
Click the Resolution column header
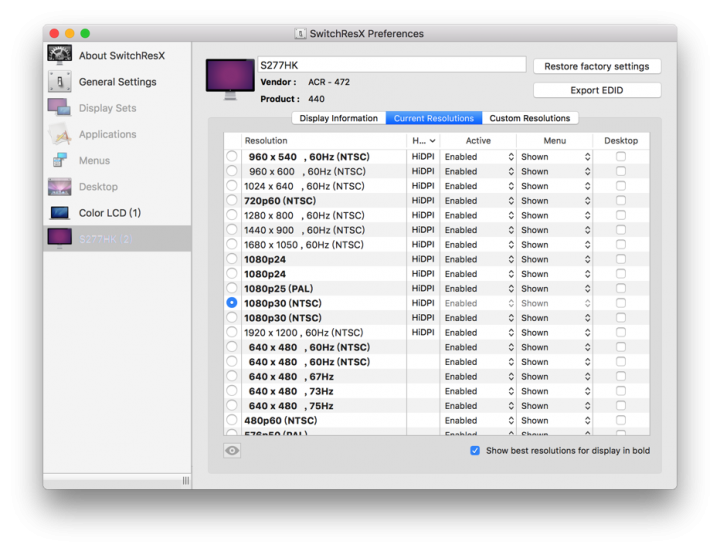pos(323,141)
